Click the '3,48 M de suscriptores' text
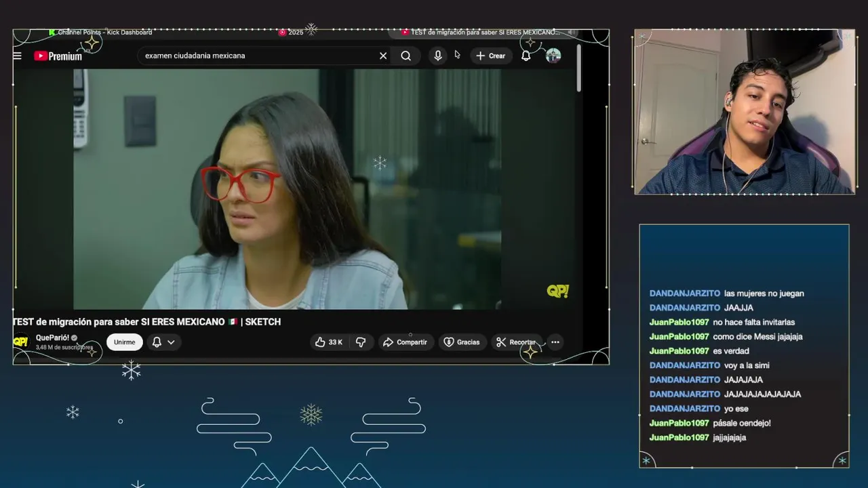This screenshot has width=868, height=488. coord(64,348)
